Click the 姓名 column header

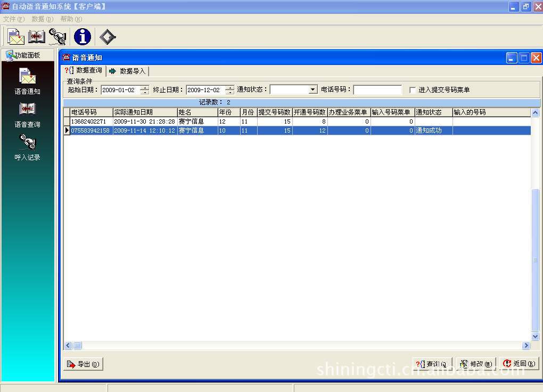198,112
